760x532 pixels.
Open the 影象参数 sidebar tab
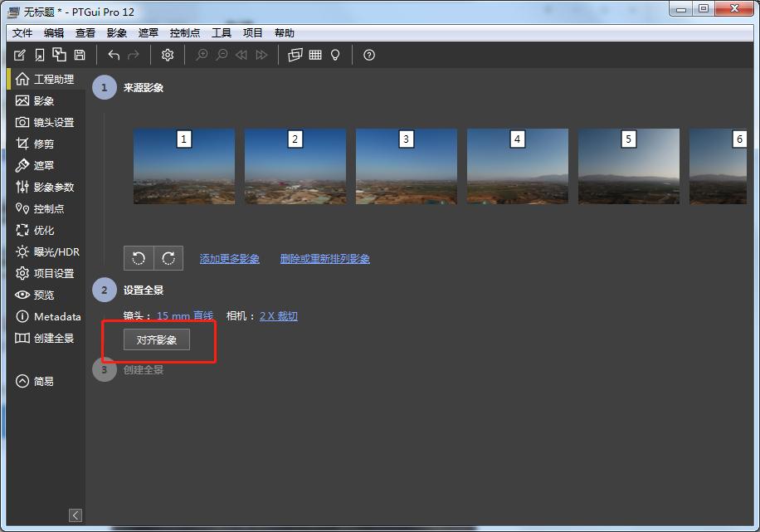[x=45, y=188]
